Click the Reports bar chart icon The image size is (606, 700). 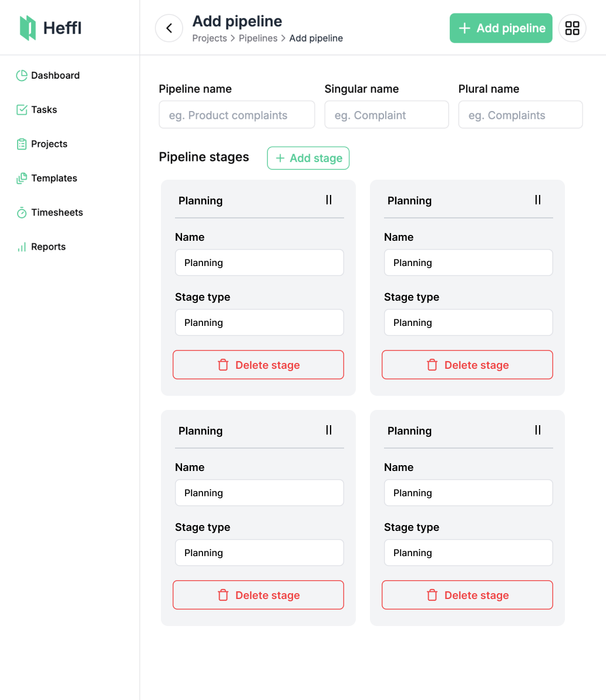click(x=21, y=247)
